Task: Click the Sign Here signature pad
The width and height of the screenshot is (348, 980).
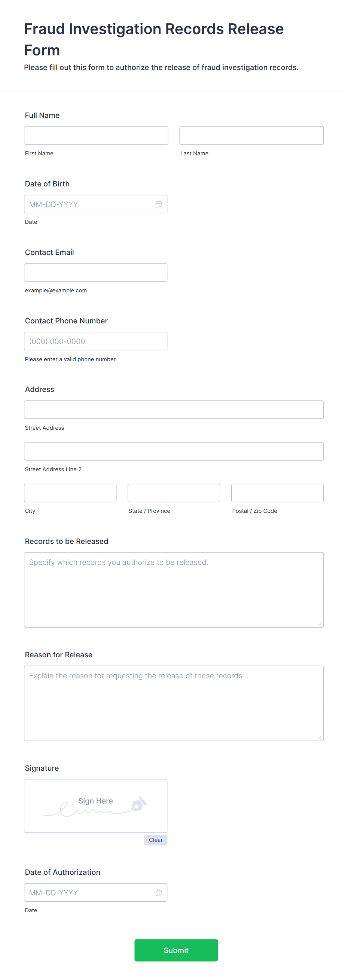Action: [x=95, y=806]
